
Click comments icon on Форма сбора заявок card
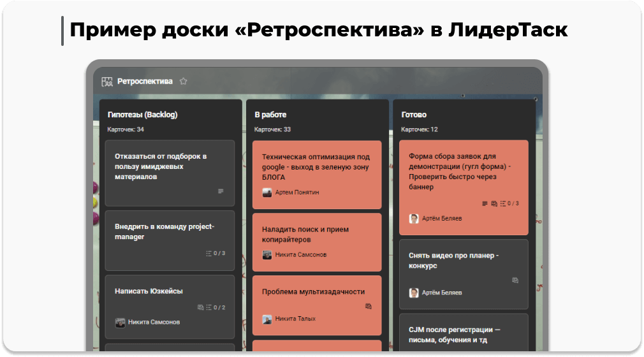[x=494, y=203]
